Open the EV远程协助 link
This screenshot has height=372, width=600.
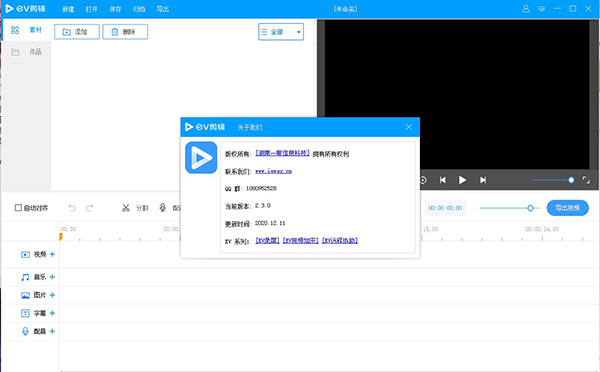click(x=340, y=240)
